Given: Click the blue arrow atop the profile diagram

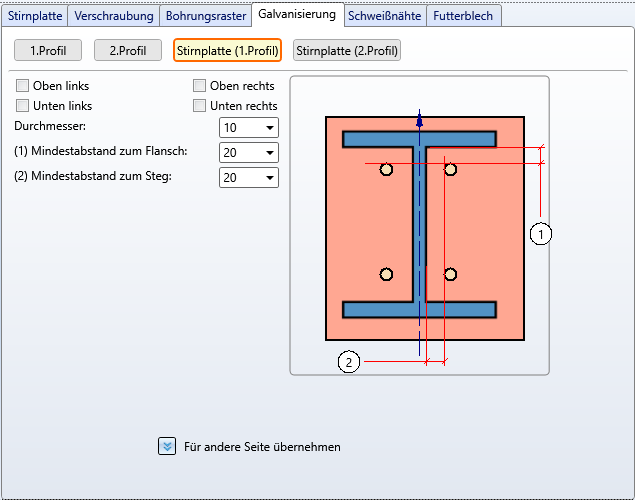Looking at the screenshot, I should (x=420, y=120).
